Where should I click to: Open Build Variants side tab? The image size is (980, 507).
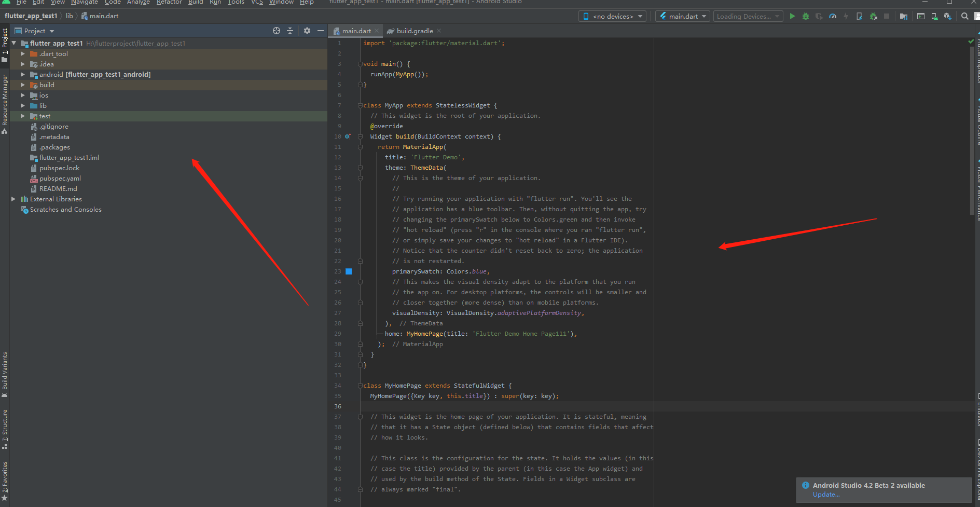coord(5,375)
